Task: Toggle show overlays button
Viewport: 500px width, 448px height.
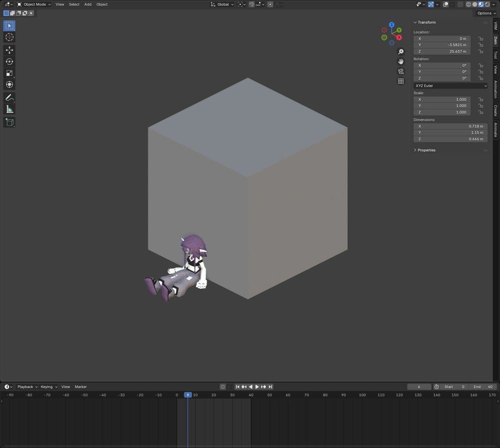Action: [446, 4]
